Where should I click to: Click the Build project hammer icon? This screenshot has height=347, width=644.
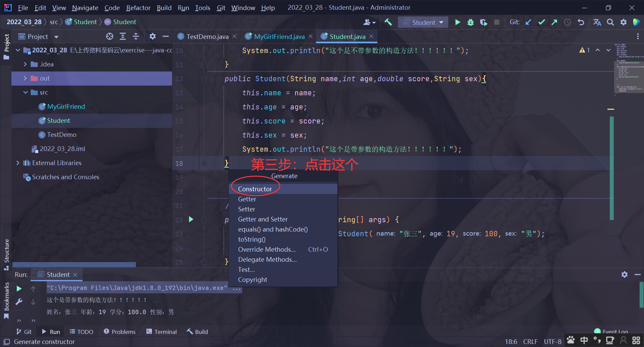pos(388,22)
